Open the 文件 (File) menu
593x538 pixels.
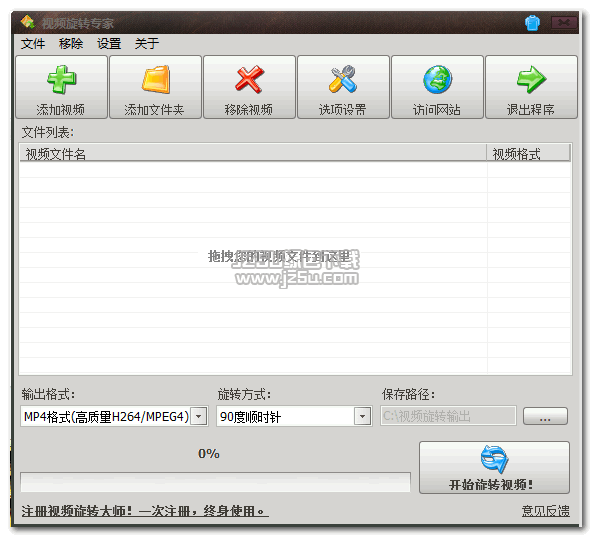pyautogui.click(x=33, y=43)
